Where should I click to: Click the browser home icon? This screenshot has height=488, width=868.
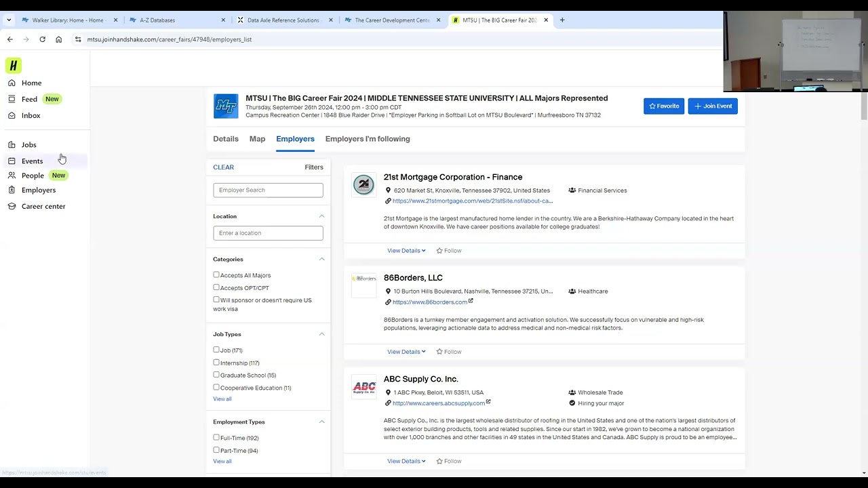pyautogui.click(x=58, y=39)
